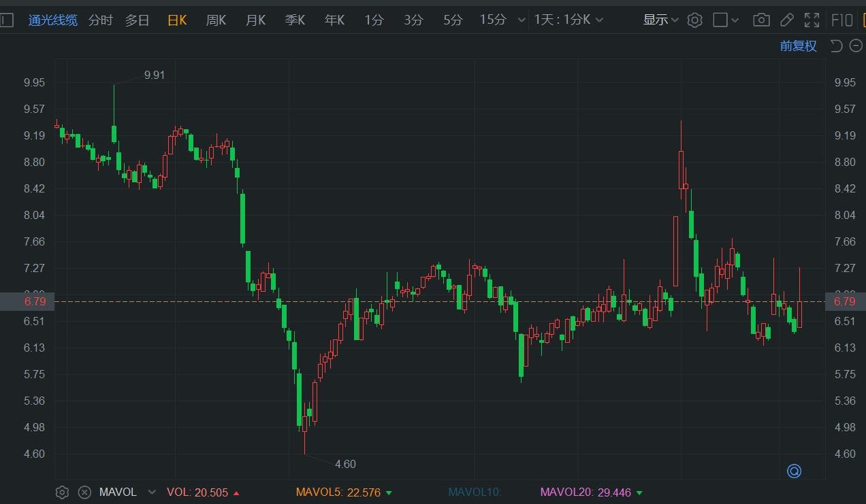Screen dimensions: 866x504
Task: Open chart settings gear in top toolbar
Action: point(694,20)
